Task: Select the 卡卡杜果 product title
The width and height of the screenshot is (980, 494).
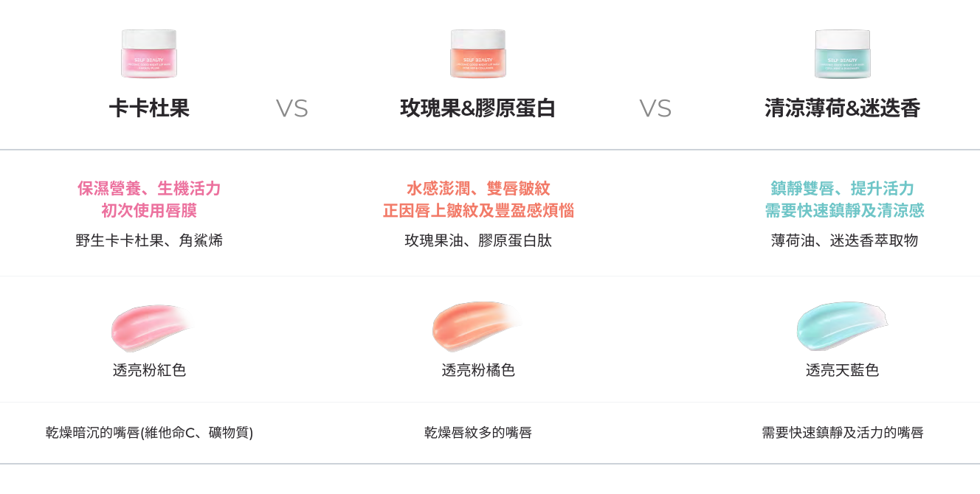Action: (149, 108)
